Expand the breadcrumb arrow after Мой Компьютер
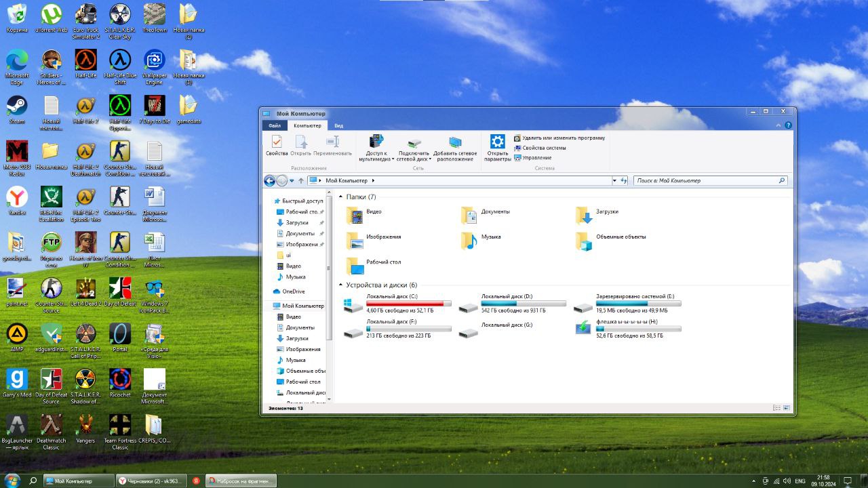868x488 pixels. [x=372, y=181]
